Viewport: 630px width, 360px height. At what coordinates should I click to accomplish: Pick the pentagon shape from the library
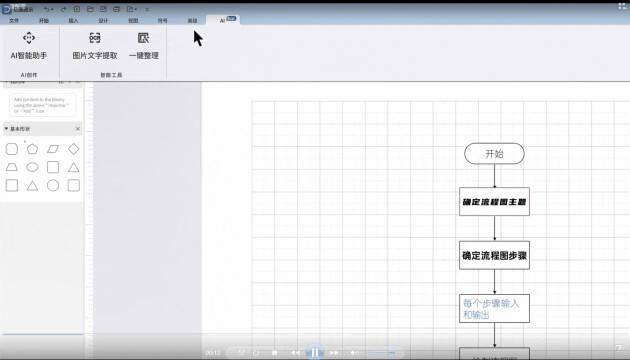click(32, 149)
